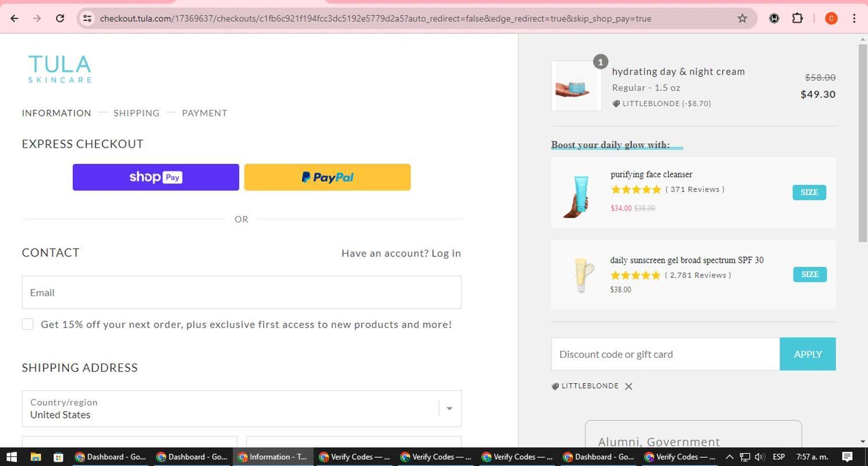Enable 15% off next order checkbox
The width and height of the screenshot is (868, 466).
[28, 324]
